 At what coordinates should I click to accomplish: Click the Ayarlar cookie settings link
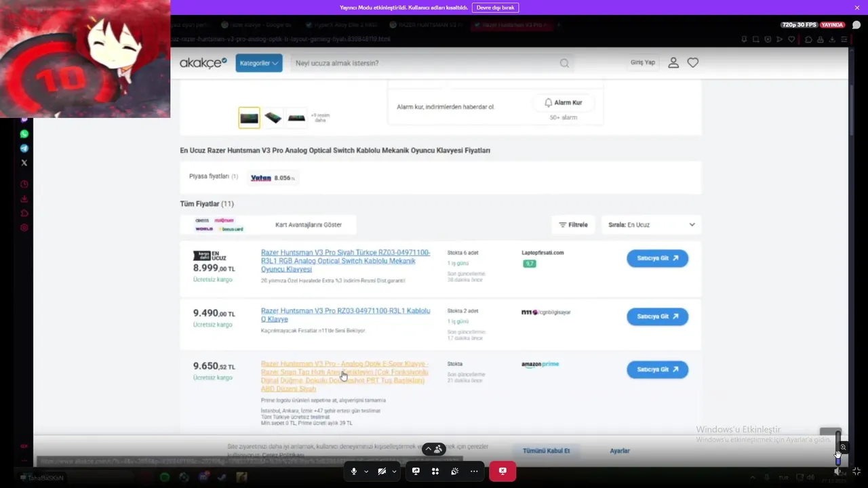[620, 451]
